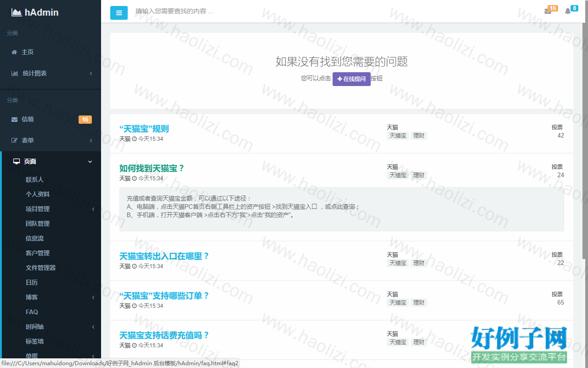588x368 pixels.
Task: Open mail notifications envelope icon
Action: pos(548,11)
